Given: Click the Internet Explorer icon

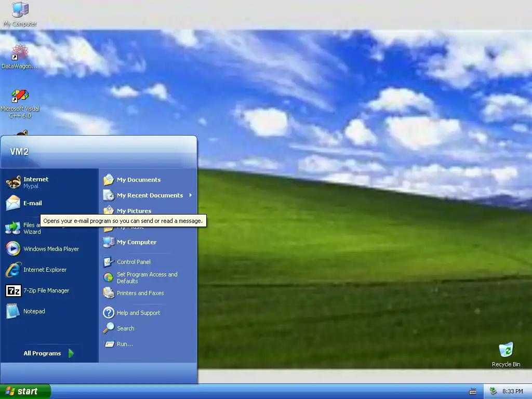Looking at the screenshot, I should pyautogui.click(x=13, y=270).
